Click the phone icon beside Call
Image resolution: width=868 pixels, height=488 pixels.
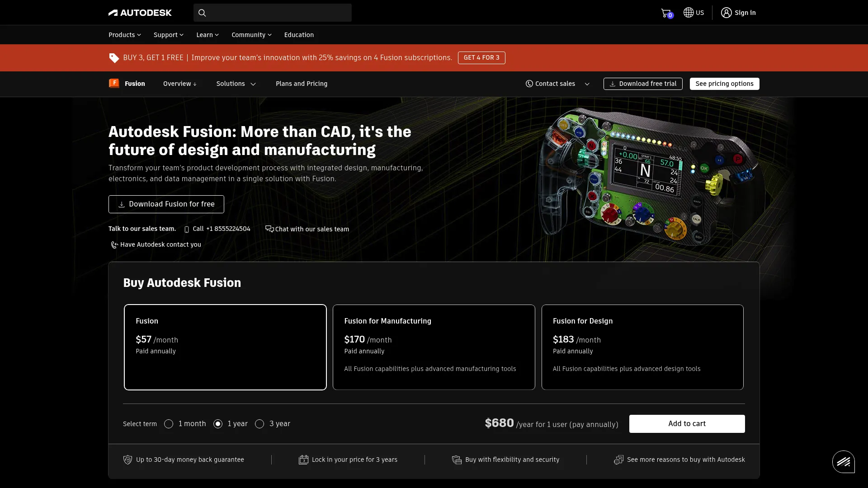tap(187, 229)
